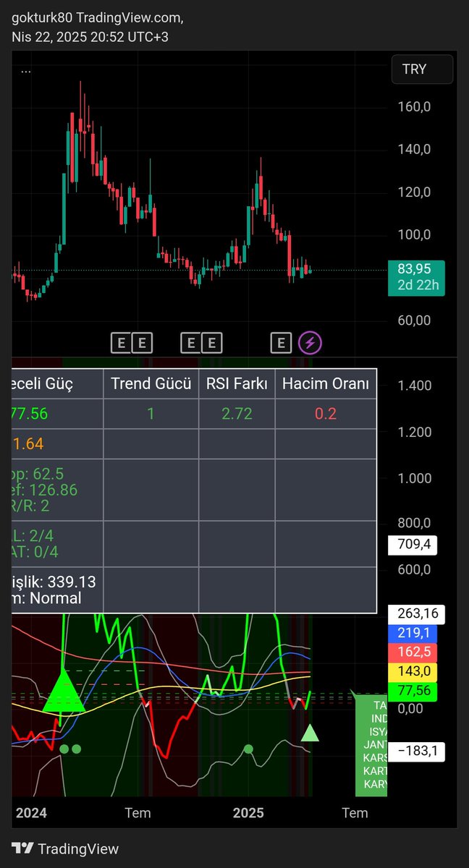Click the large green up-triangle signal marker
469x868 pixels.
63,692
